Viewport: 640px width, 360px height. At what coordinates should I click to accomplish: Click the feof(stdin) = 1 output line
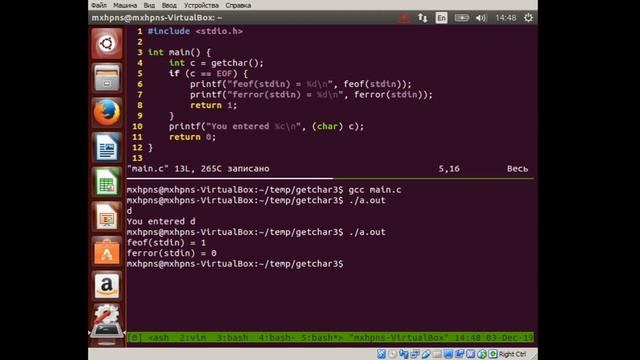(166, 243)
